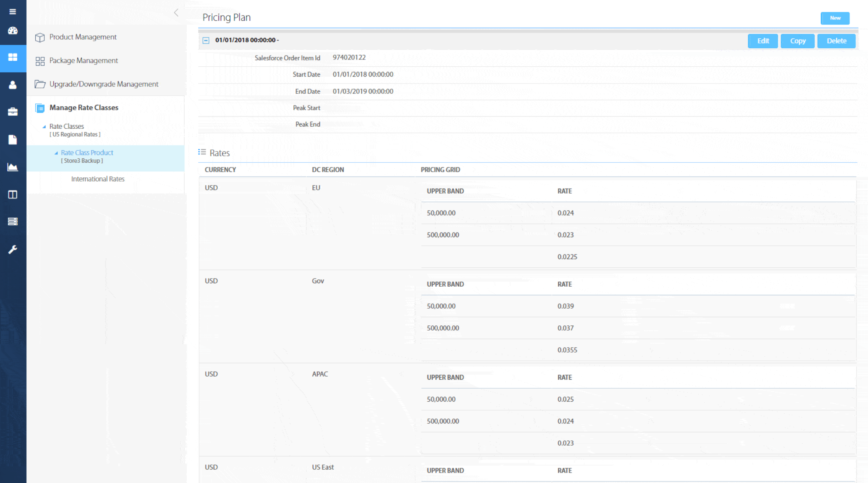This screenshot has width=868, height=483.
Task: Select the grid tiles sidebar icon
Action: (12, 57)
